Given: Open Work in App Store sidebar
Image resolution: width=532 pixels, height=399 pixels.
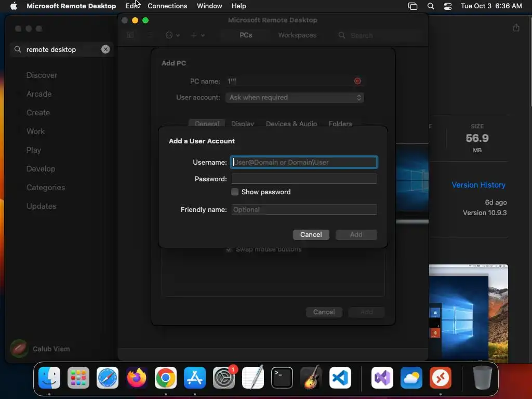Looking at the screenshot, I should [36, 131].
